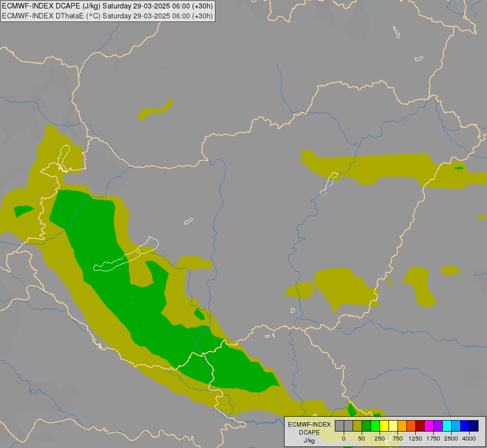The width and height of the screenshot is (487, 448).
Task: Click the legend tick value '2500'
Action: (x=451, y=439)
